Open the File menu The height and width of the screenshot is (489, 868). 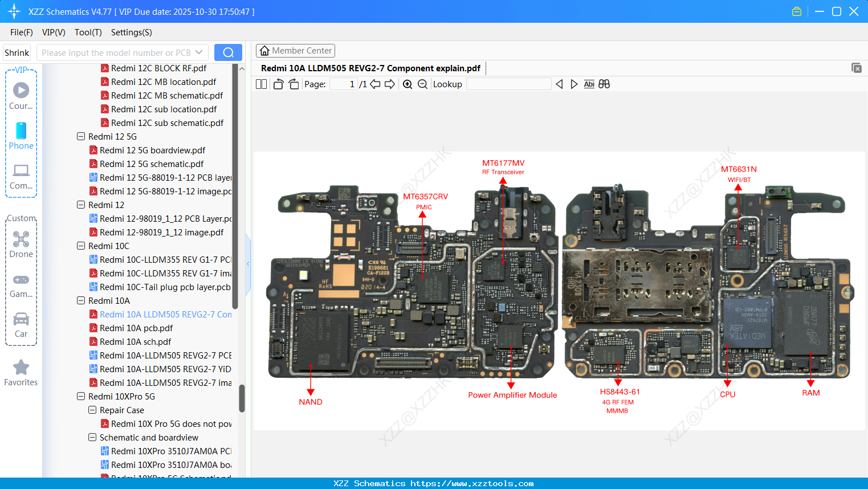point(21,32)
